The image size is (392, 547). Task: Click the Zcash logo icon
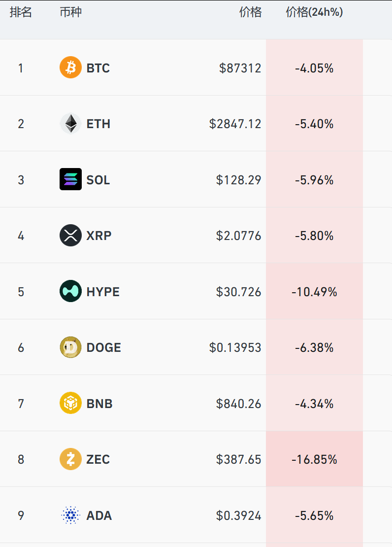pos(70,459)
